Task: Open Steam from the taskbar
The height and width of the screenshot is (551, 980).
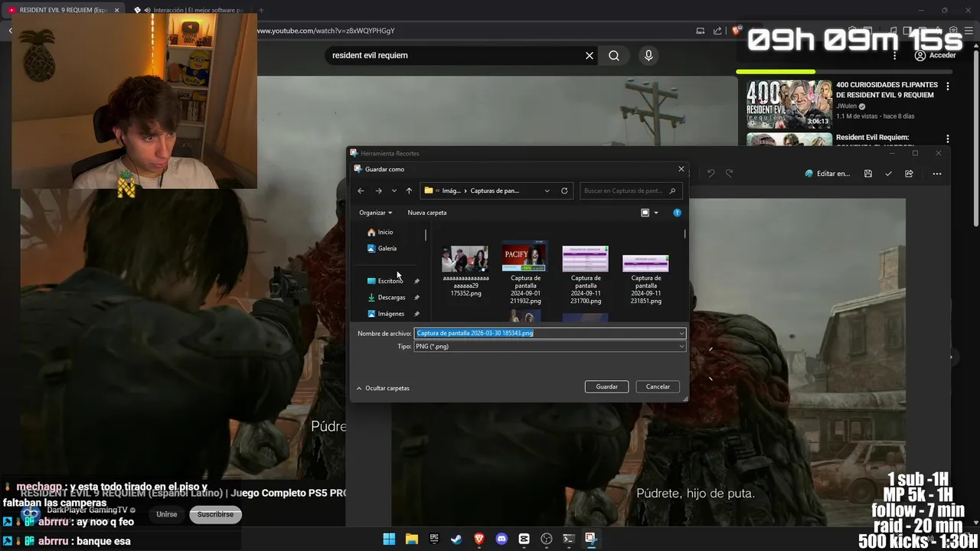Action: click(x=456, y=539)
